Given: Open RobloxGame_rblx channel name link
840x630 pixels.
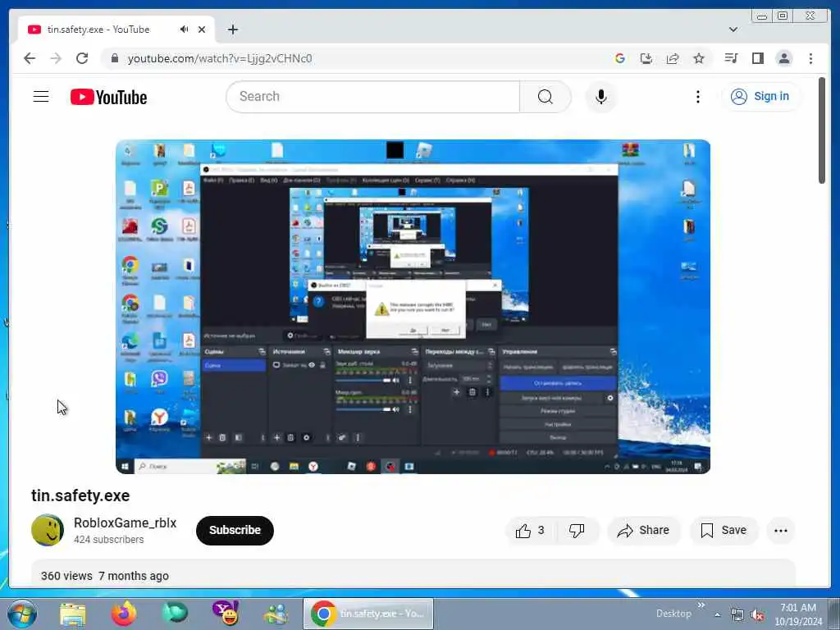Looking at the screenshot, I should click(125, 523).
